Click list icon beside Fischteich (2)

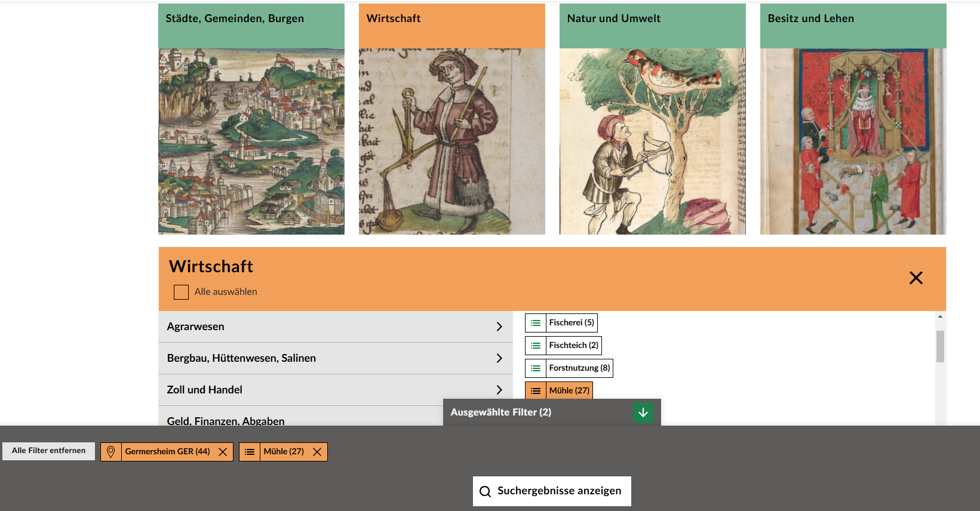tap(536, 346)
